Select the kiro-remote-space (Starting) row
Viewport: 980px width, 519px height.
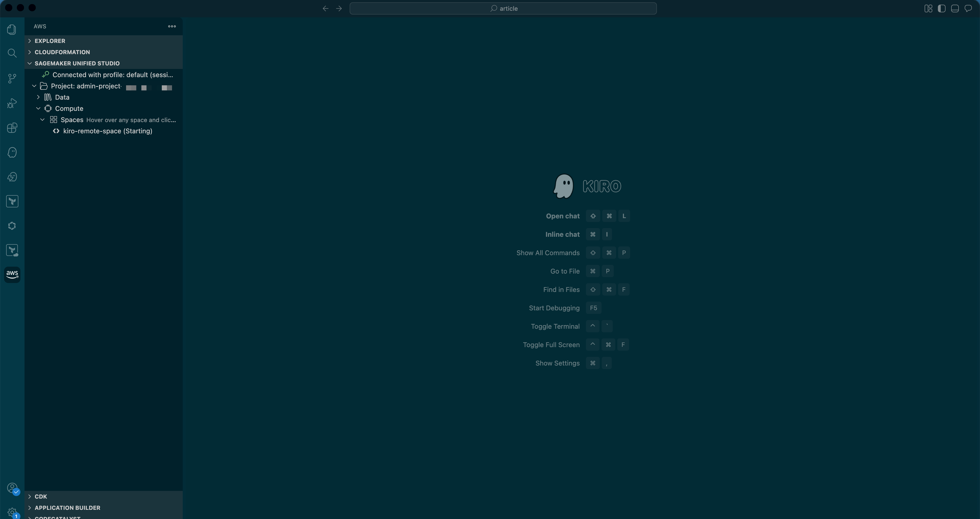[103, 131]
